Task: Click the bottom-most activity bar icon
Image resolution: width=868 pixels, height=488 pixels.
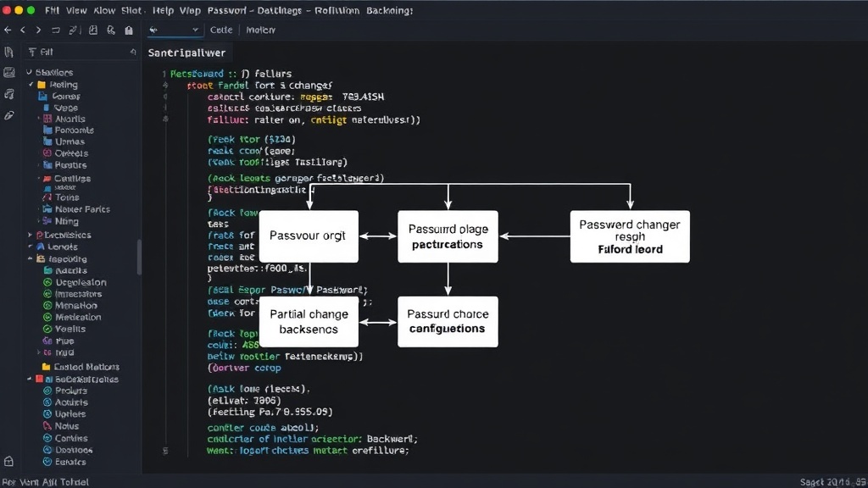Action: pyautogui.click(x=8, y=461)
